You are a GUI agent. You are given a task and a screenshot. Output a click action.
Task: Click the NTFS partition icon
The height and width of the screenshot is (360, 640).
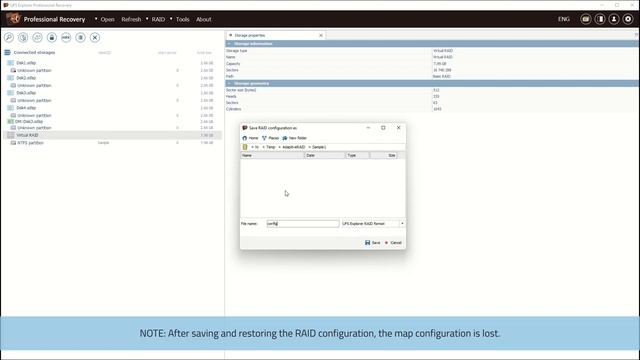tap(13, 143)
